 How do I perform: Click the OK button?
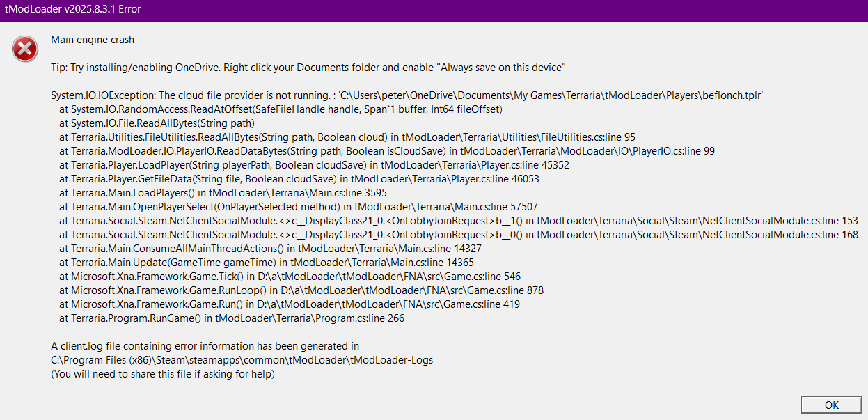(x=831, y=405)
